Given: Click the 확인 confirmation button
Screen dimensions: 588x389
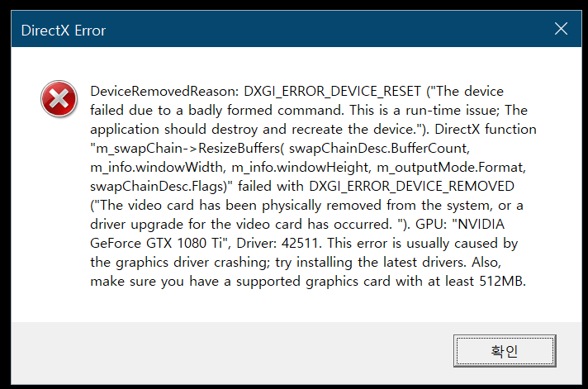Looking at the screenshot, I should click(x=505, y=351).
